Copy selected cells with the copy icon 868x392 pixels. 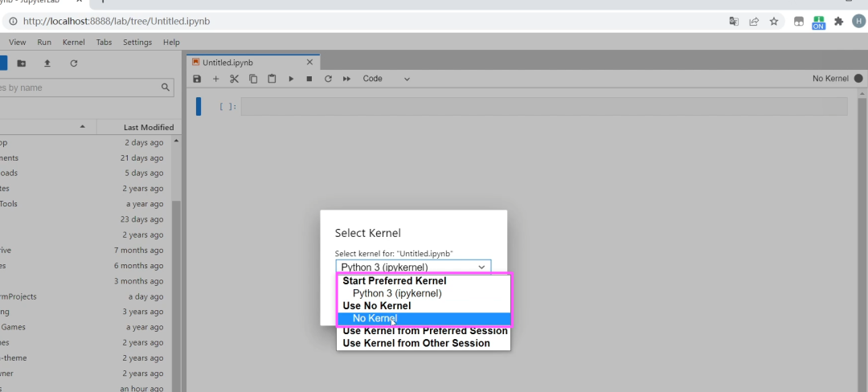(253, 79)
